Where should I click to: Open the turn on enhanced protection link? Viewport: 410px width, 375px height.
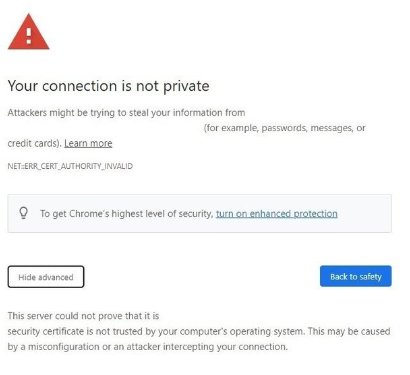[277, 214]
